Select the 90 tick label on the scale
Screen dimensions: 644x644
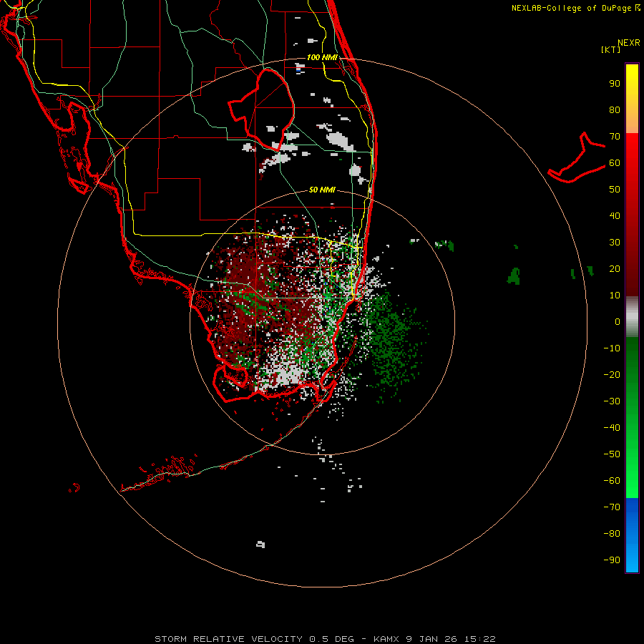(x=615, y=84)
